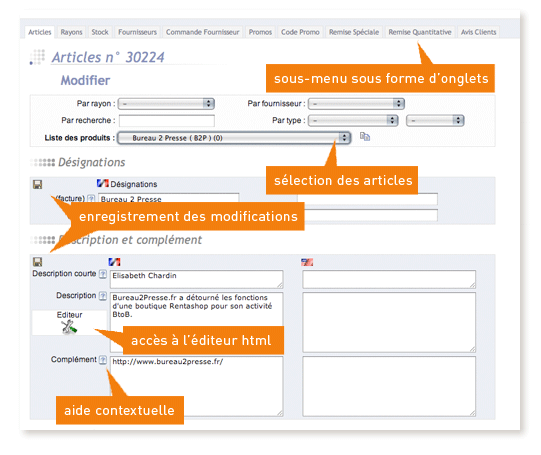Edit the Bureau 2 Presse designation field

pos(168,198)
